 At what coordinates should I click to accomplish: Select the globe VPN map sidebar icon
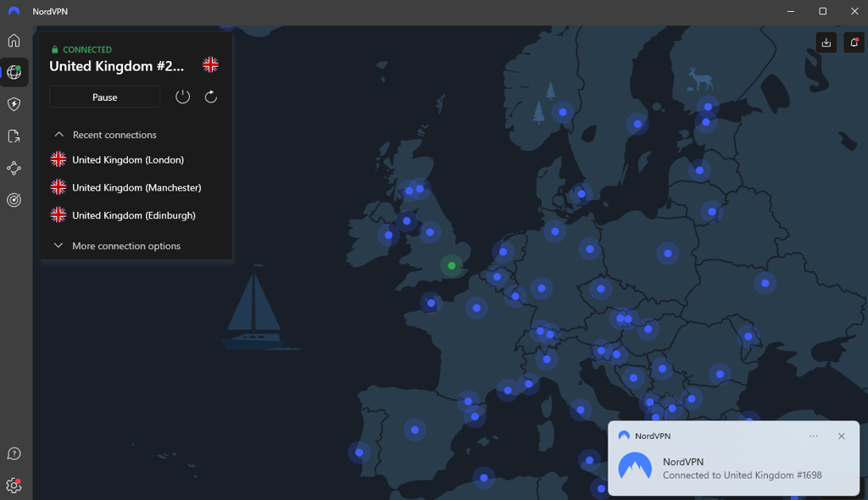(14, 72)
